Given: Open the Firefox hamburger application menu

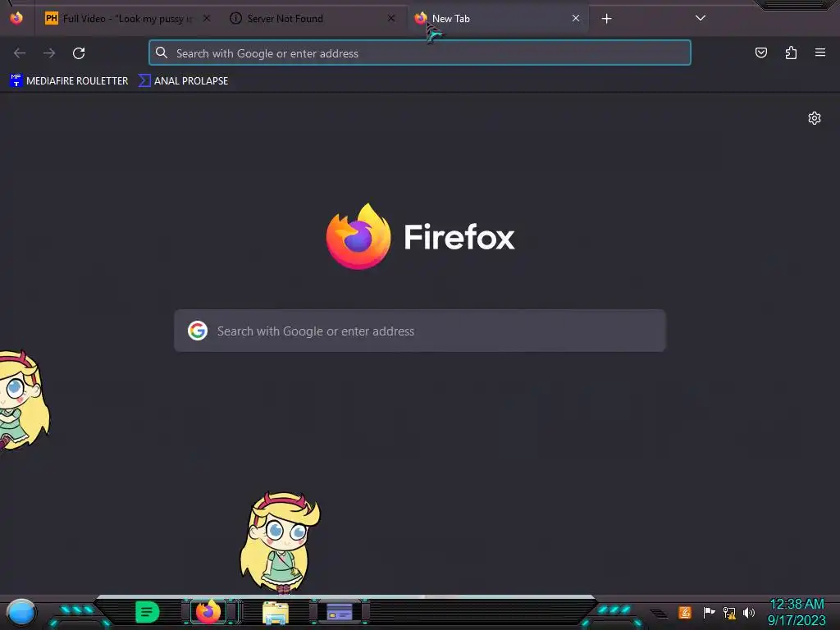Looking at the screenshot, I should [x=820, y=52].
